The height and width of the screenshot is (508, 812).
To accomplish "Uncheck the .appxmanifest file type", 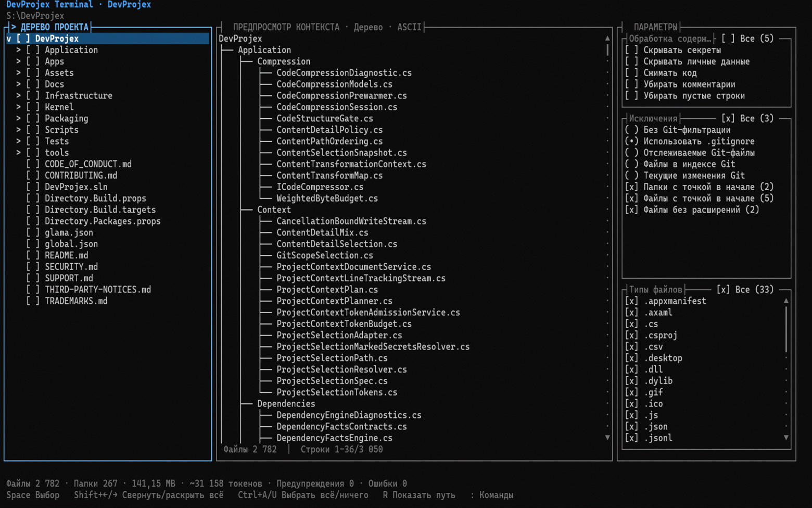I will pos(631,301).
